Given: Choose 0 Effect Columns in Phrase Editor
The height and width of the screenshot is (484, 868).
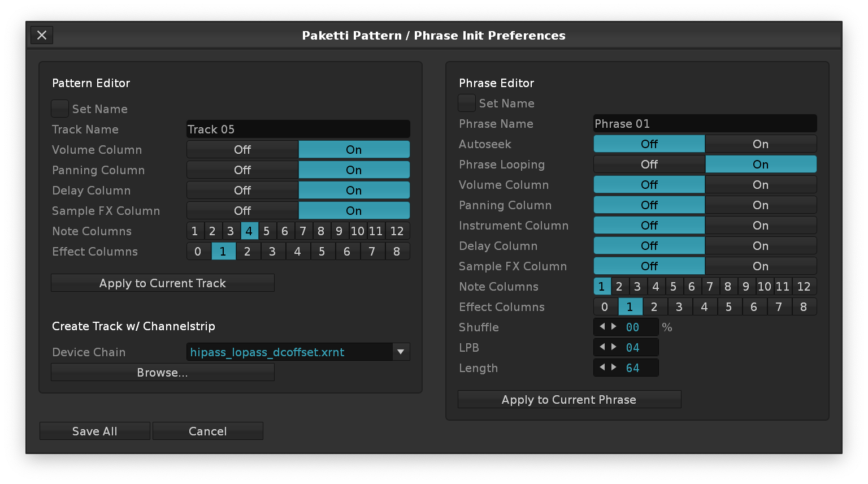Looking at the screenshot, I should pyautogui.click(x=605, y=306).
